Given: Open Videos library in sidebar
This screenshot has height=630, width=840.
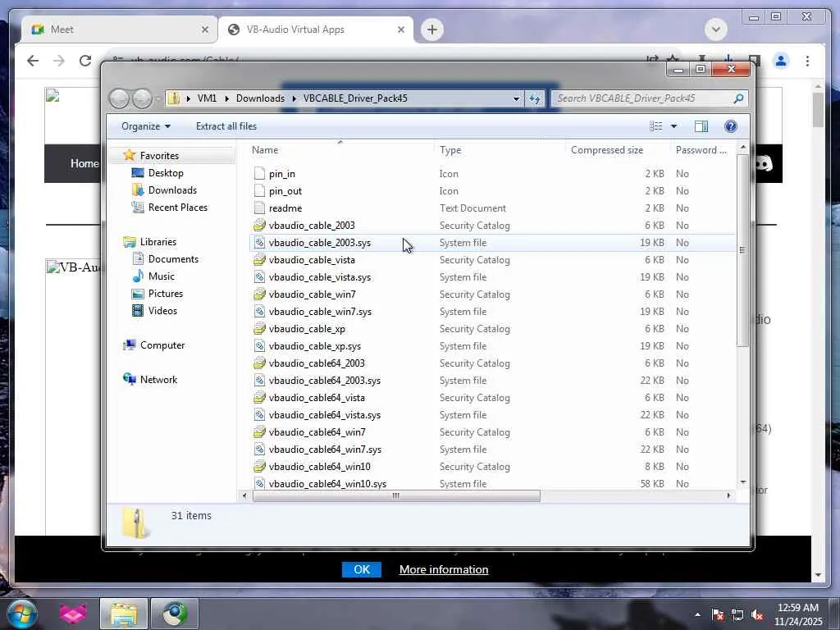Looking at the screenshot, I should click(x=162, y=311).
